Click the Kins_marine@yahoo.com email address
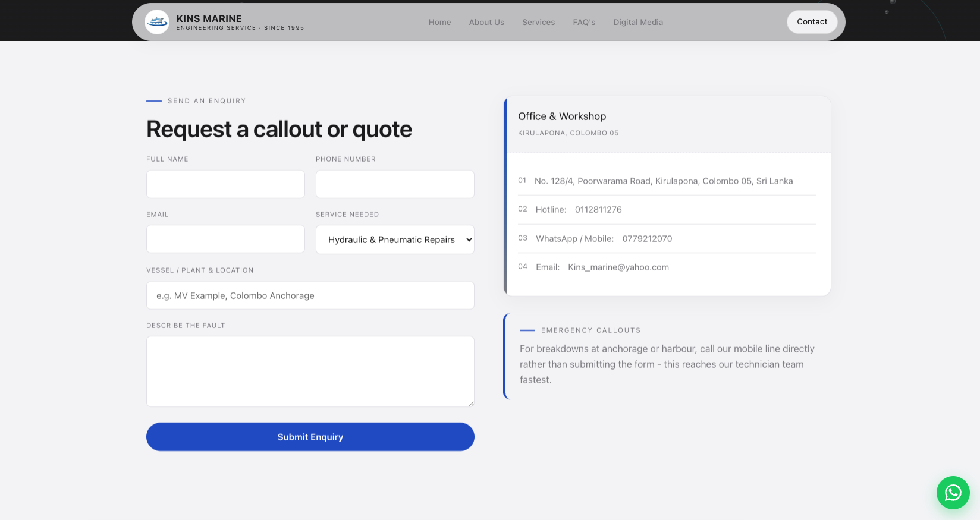 [618, 267]
